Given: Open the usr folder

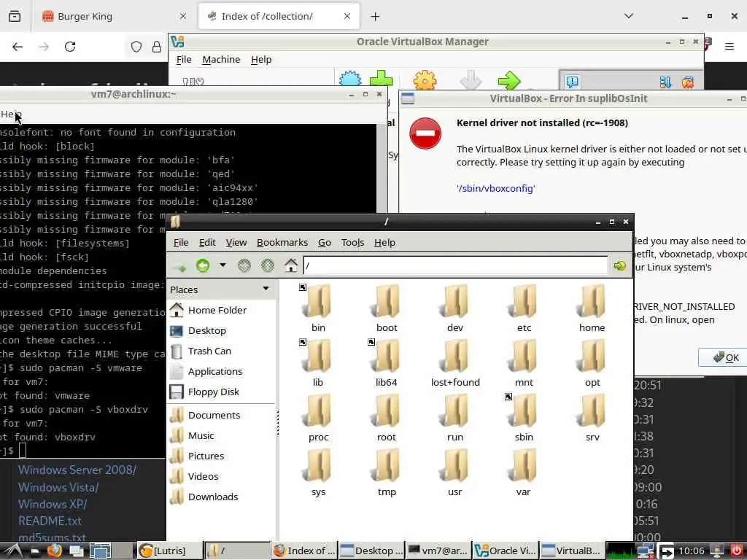Looking at the screenshot, I should (455, 466).
